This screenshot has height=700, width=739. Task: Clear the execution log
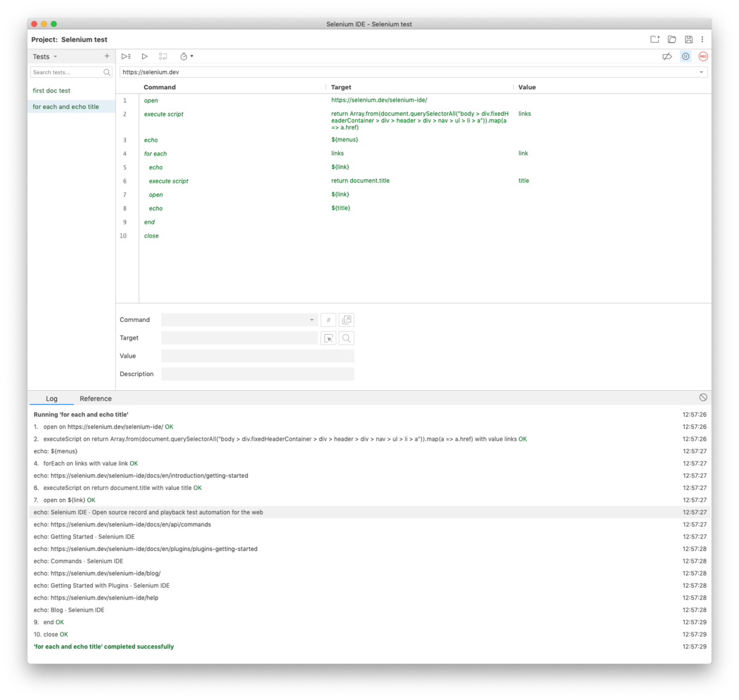click(704, 396)
